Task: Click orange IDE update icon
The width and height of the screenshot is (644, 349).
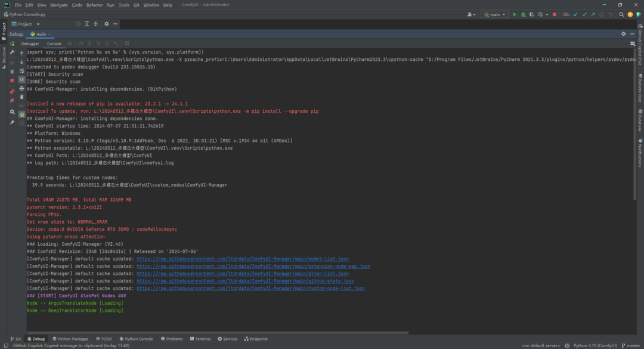Action: (x=630, y=15)
